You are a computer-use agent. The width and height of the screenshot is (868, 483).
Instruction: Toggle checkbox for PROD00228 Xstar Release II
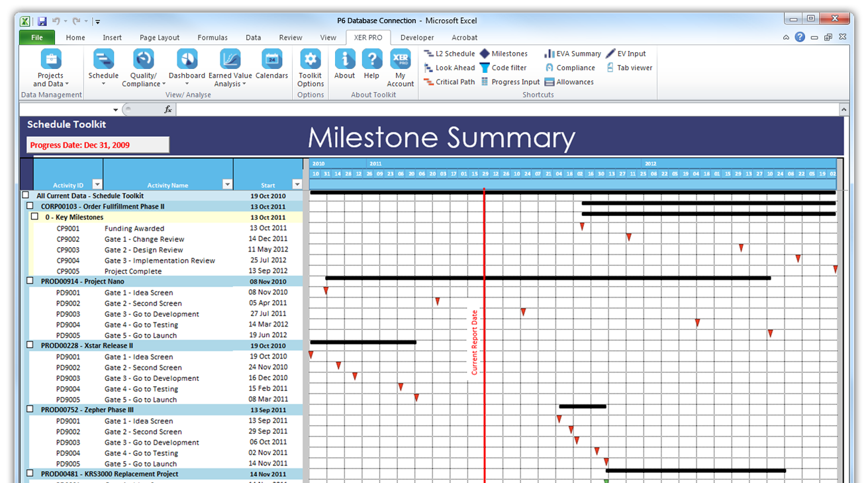click(x=30, y=345)
